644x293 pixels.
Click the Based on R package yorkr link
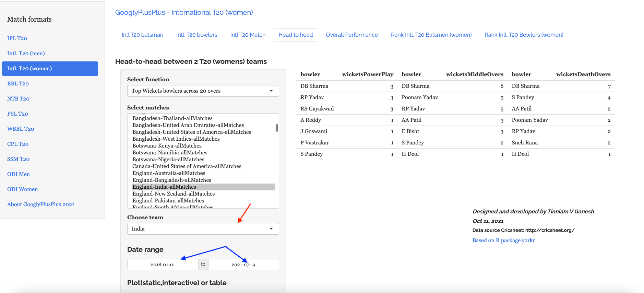(503, 241)
